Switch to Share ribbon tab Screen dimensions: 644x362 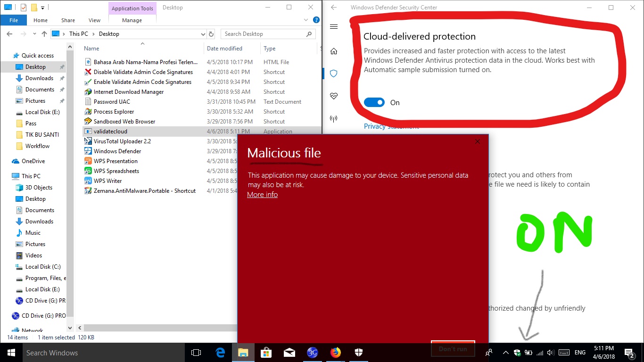[x=68, y=20]
